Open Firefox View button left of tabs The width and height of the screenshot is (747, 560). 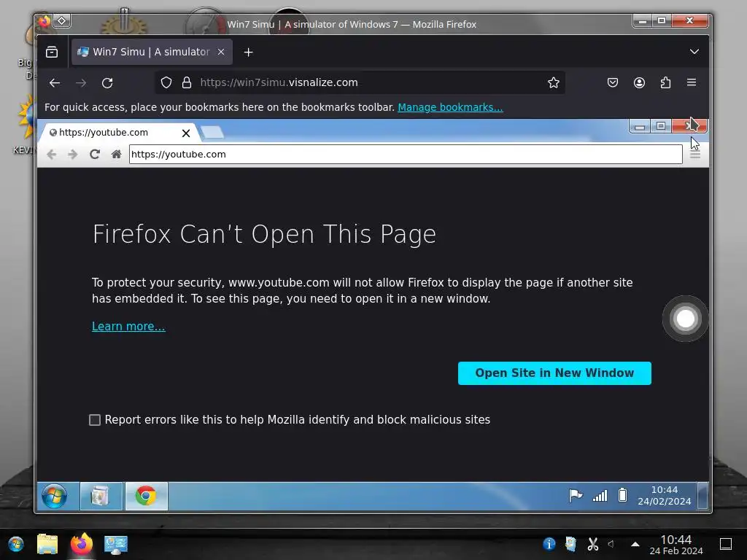click(52, 52)
